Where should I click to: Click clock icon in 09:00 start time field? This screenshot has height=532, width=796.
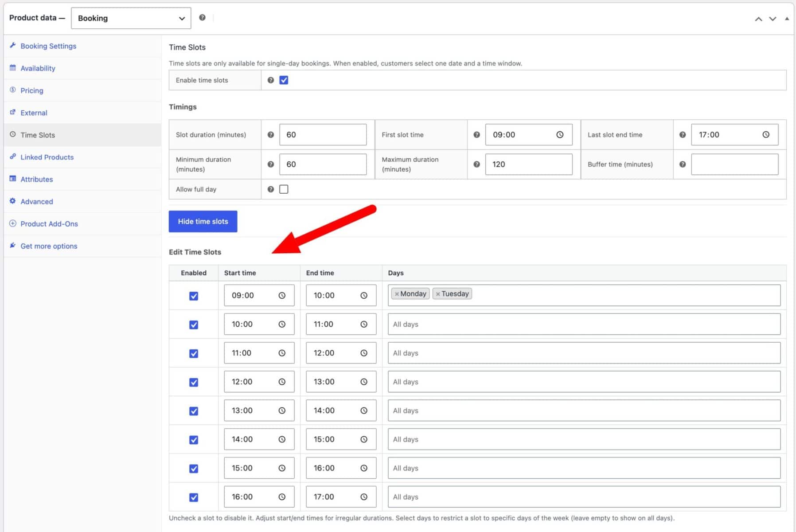282,296
